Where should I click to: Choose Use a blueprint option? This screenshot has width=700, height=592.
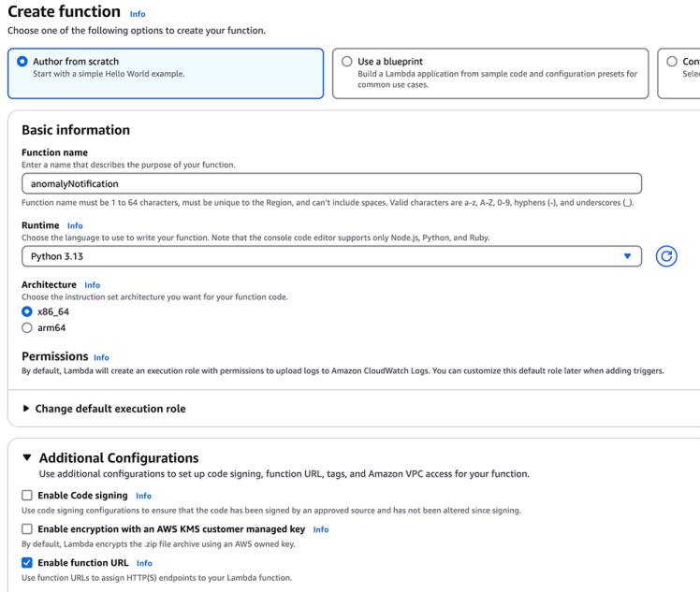click(347, 62)
